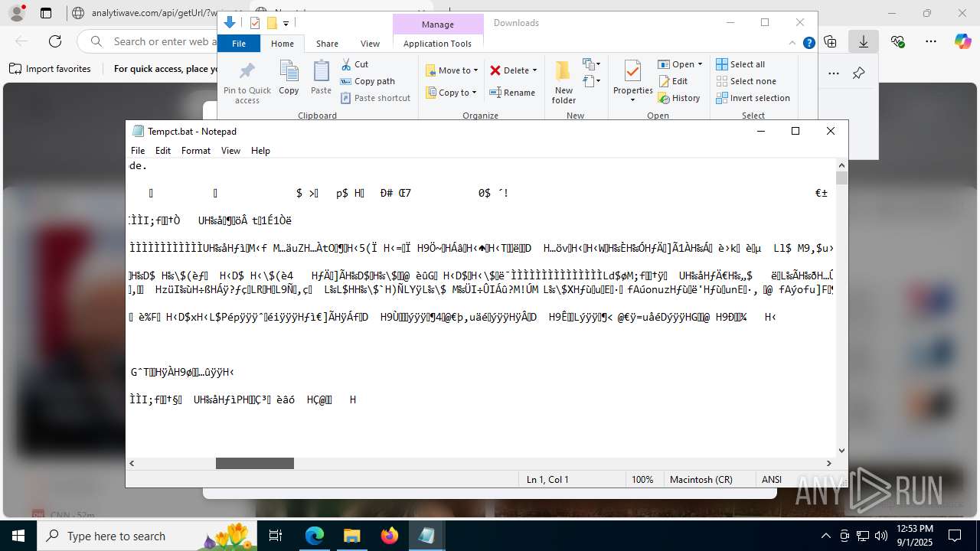Click Notepad horizontal scroll left arrow

pos(132,463)
